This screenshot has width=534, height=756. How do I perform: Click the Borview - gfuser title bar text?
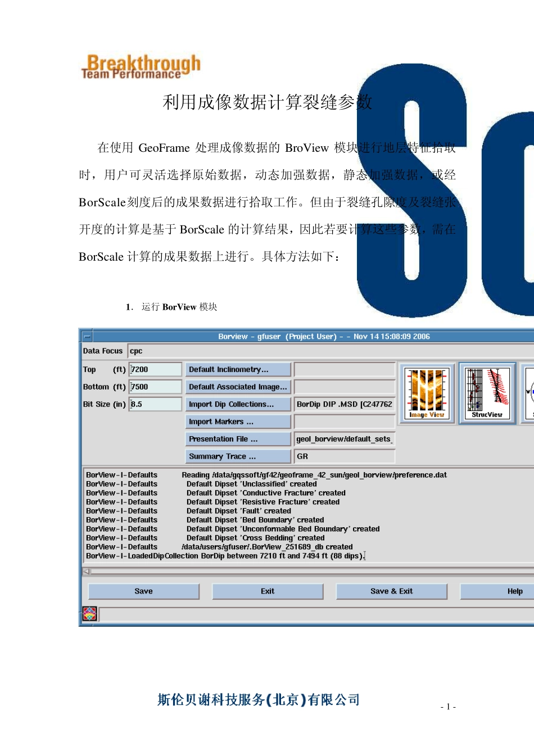coord(324,337)
